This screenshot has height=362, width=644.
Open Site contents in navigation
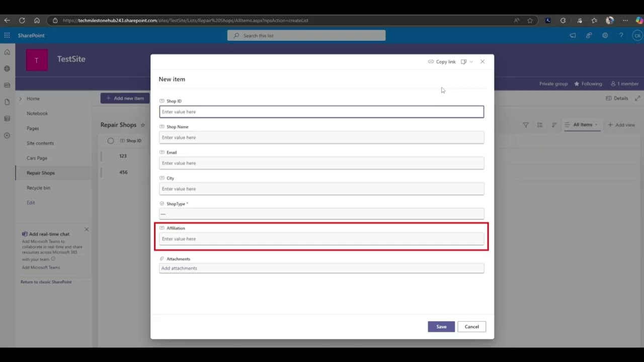(40, 143)
